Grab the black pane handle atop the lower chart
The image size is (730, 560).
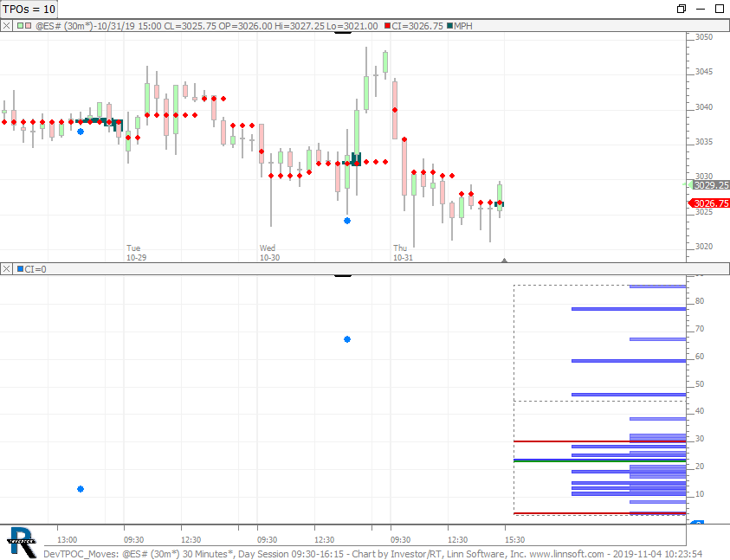pyautogui.click(x=343, y=275)
